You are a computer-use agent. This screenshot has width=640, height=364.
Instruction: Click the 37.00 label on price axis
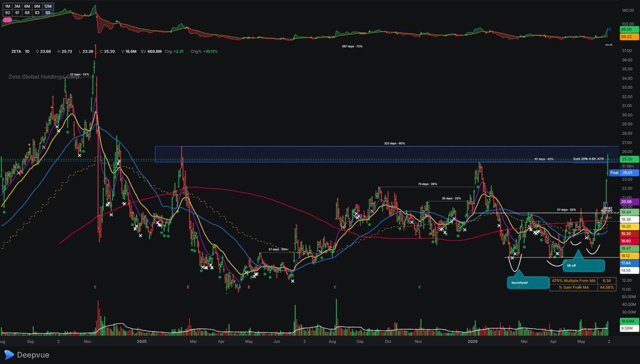627,50
